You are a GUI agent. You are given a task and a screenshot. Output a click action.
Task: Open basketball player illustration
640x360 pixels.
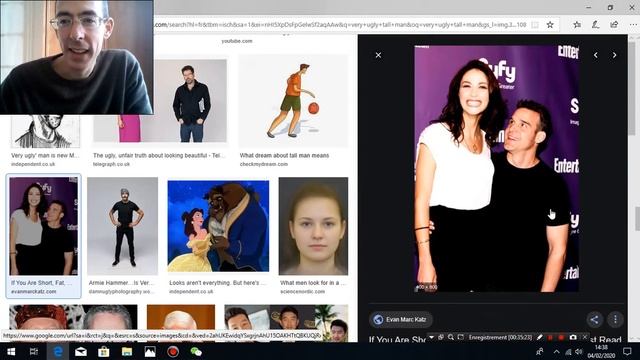pos(293,101)
